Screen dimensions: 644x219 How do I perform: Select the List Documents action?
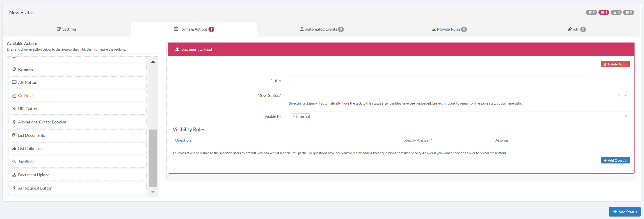tap(78, 135)
